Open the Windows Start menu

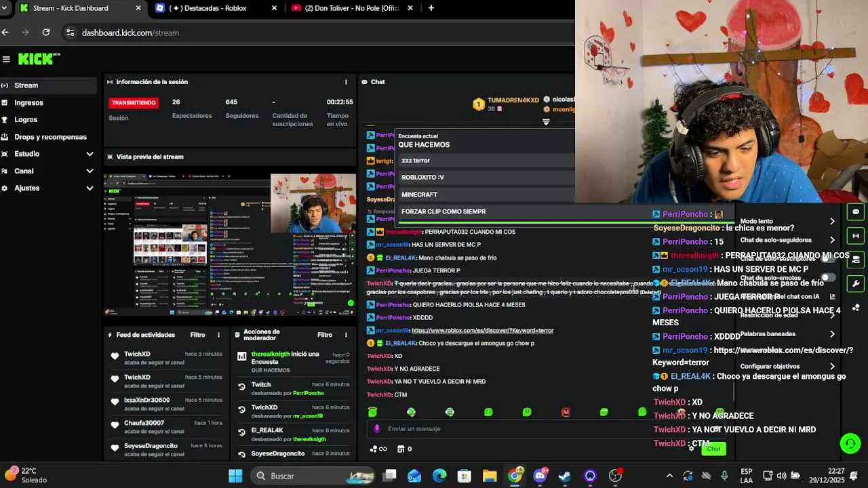pyautogui.click(x=235, y=476)
